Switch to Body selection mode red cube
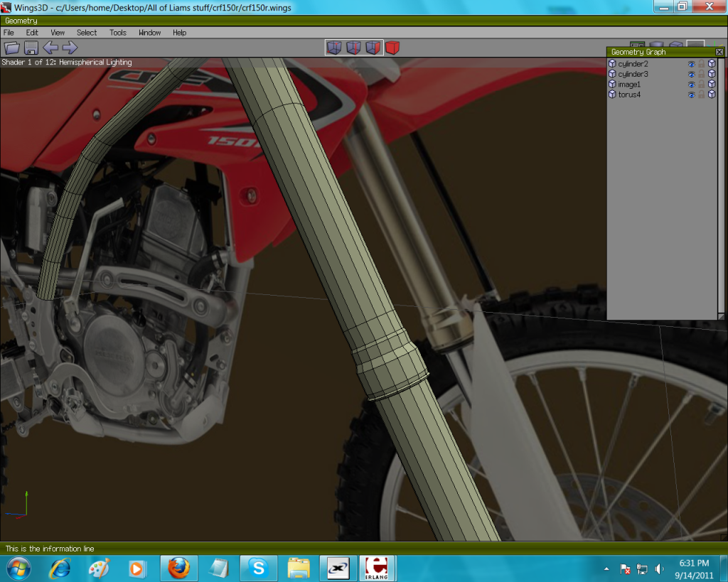This screenshot has width=728, height=582. click(x=392, y=48)
